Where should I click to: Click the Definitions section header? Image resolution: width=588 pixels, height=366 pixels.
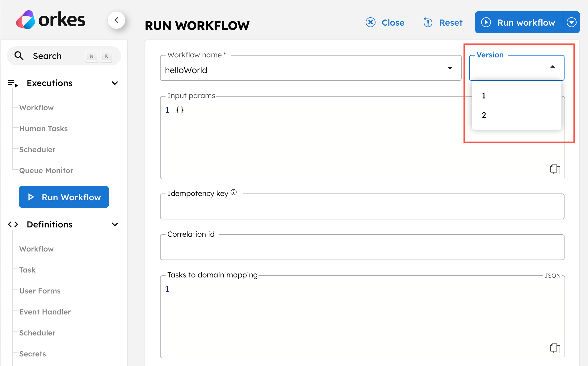point(64,224)
